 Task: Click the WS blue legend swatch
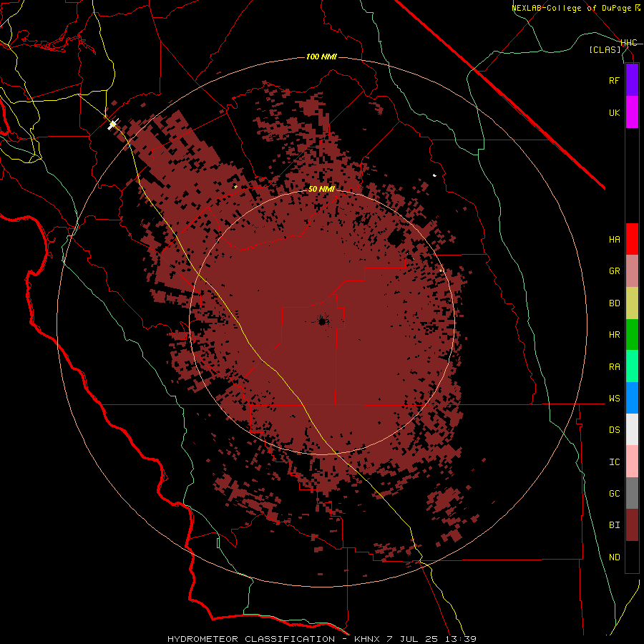(632, 398)
